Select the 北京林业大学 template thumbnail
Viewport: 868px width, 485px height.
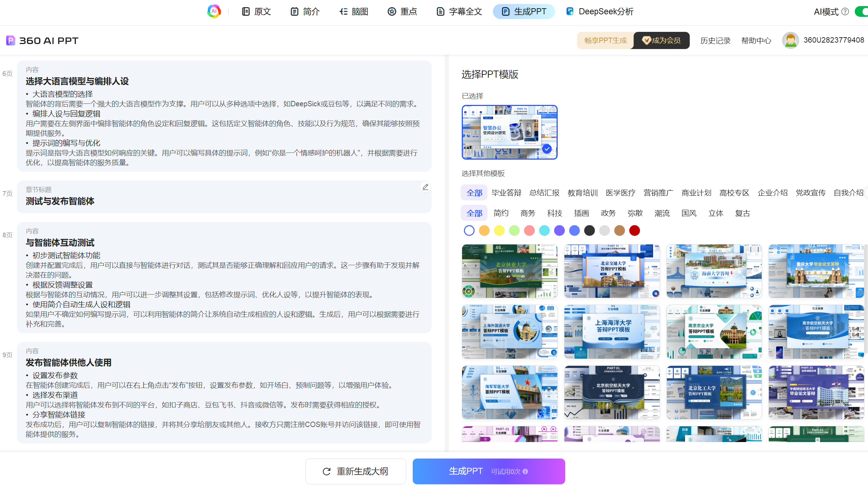tap(509, 271)
